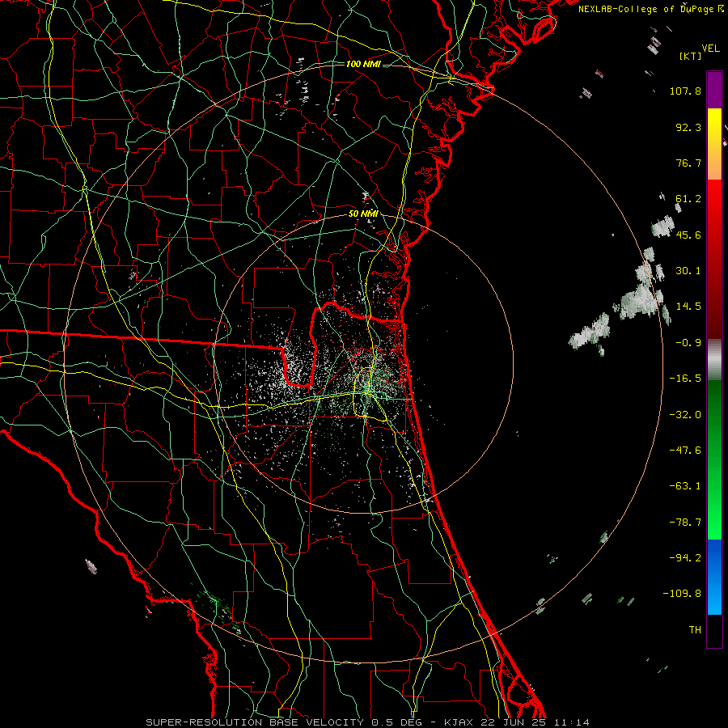Click the 76.7 value on velocity scale
This screenshot has height=728, width=728.
click(x=688, y=163)
